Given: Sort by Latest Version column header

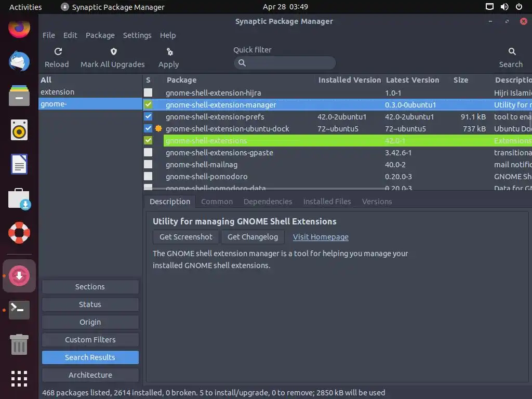Looking at the screenshot, I should click(x=413, y=80).
